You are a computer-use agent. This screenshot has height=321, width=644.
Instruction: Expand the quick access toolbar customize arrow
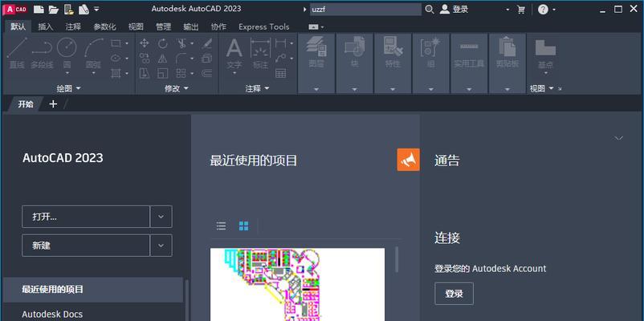point(96,9)
